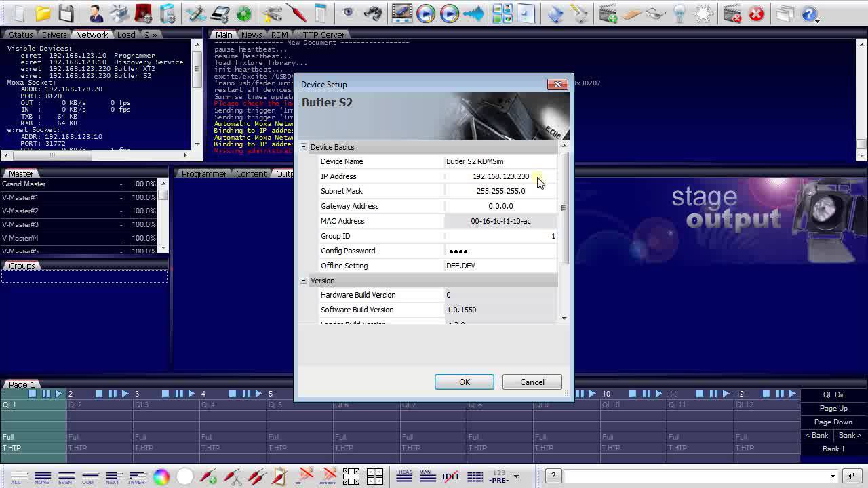
Task: Open a show file via folder icon
Action: tap(43, 13)
